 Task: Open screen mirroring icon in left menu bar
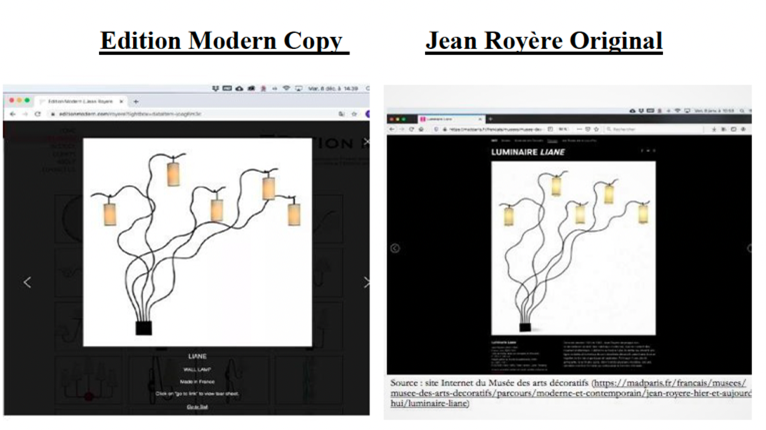(x=298, y=88)
